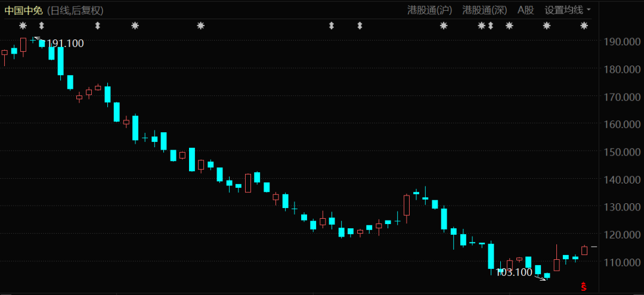Click the up-down arrow marker above the 191.100 high candle
Viewport: 644px width, 295px height.
41,26
